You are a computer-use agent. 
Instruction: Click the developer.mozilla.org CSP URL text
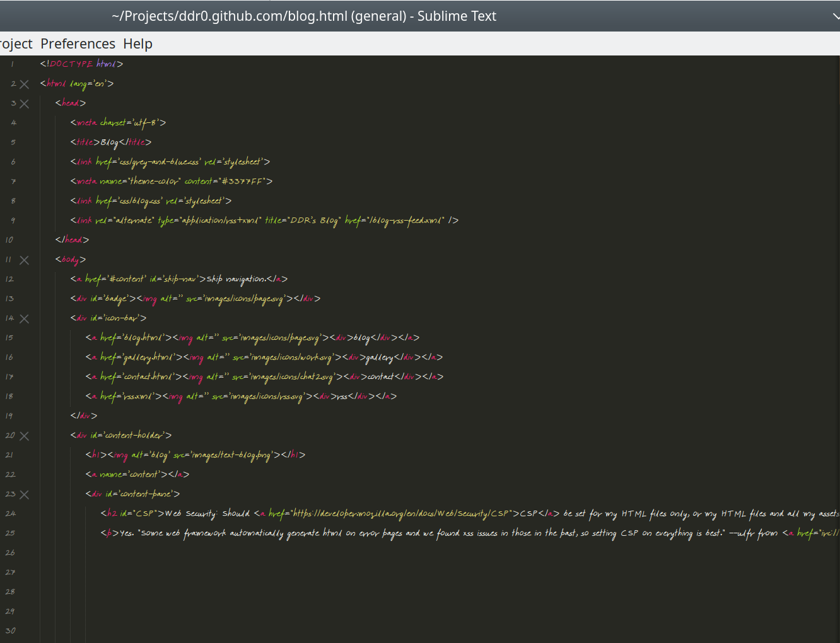(x=402, y=513)
